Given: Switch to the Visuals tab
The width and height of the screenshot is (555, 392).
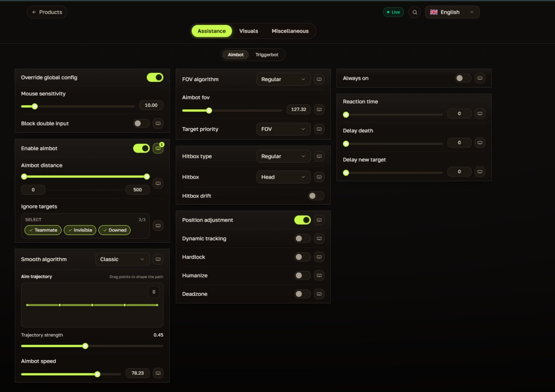Looking at the screenshot, I should pyautogui.click(x=248, y=31).
